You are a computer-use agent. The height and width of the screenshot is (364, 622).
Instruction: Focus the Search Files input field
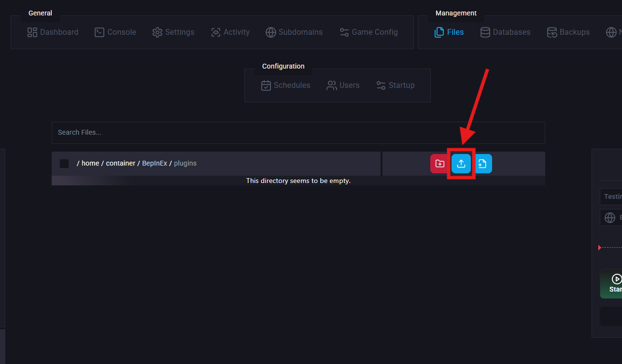tap(298, 132)
